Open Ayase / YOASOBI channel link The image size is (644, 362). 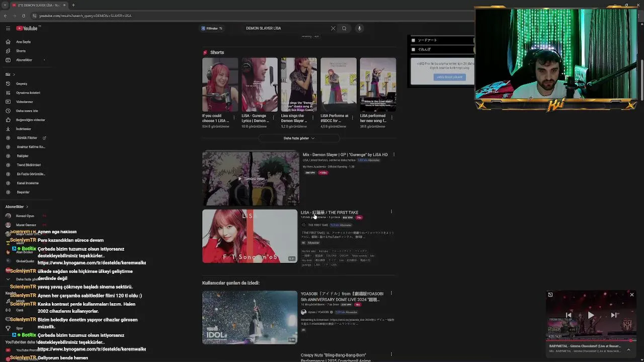pyautogui.click(x=318, y=312)
